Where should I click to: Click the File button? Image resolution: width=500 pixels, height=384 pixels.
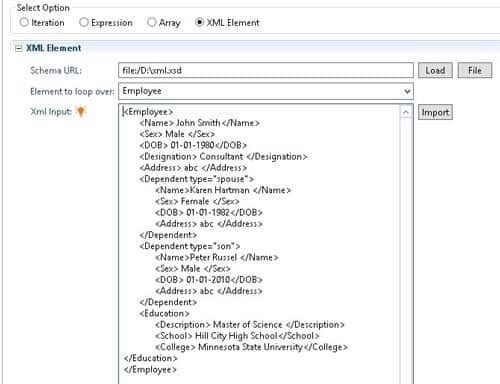(475, 70)
